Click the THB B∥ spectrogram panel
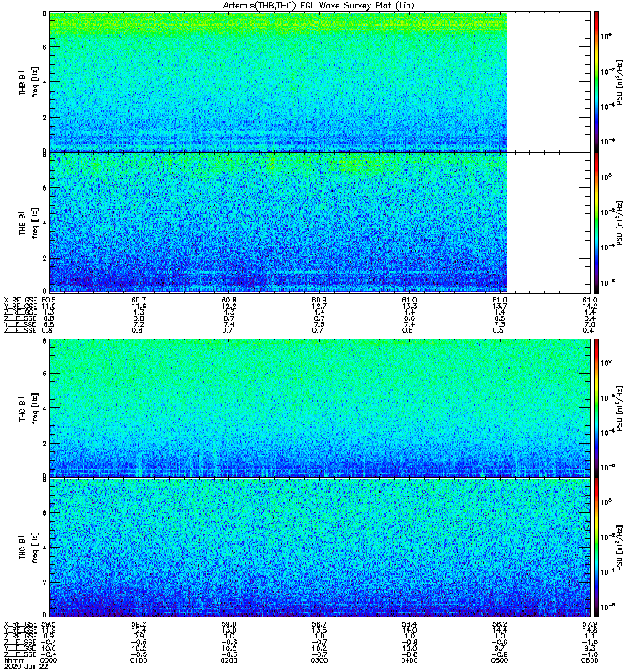 pos(320,223)
